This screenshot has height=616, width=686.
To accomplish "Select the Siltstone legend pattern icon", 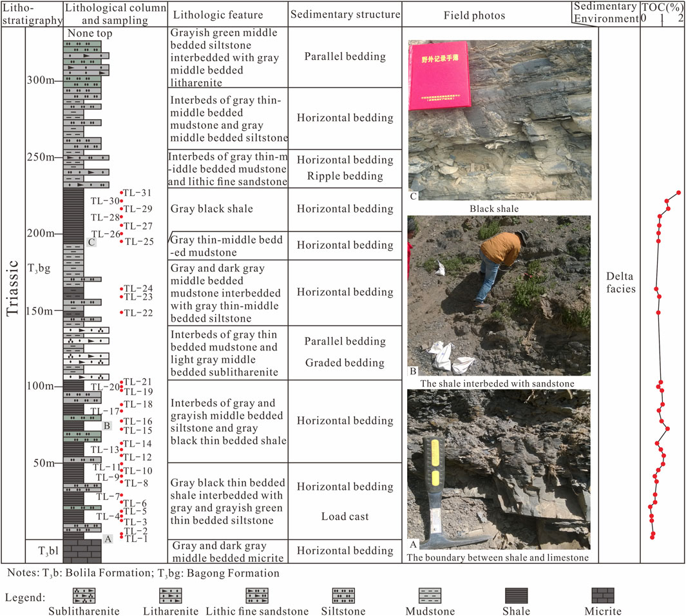I will pyautogui.click(x=343, y=595).
